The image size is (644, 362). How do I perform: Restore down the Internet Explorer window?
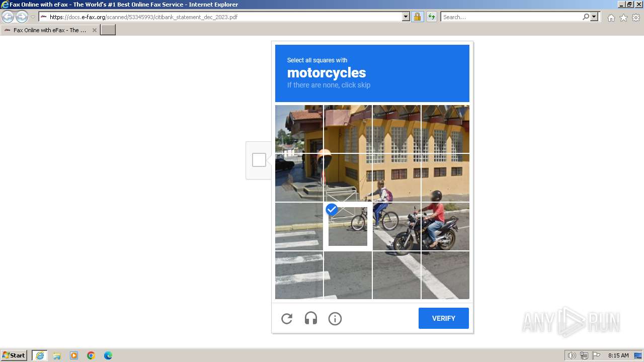(x=630, y=4)
